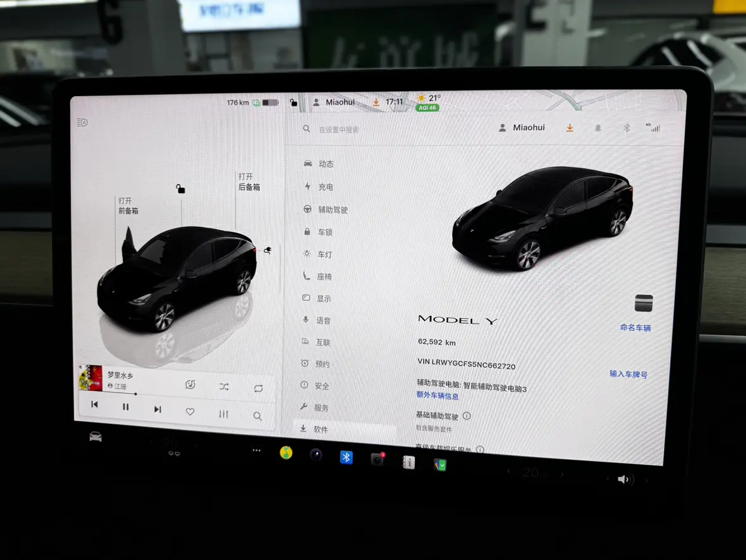The height and width of the screenshot is (560, 746).
Task: Open the music equalizer settings icon
Action: coord(223,414)
